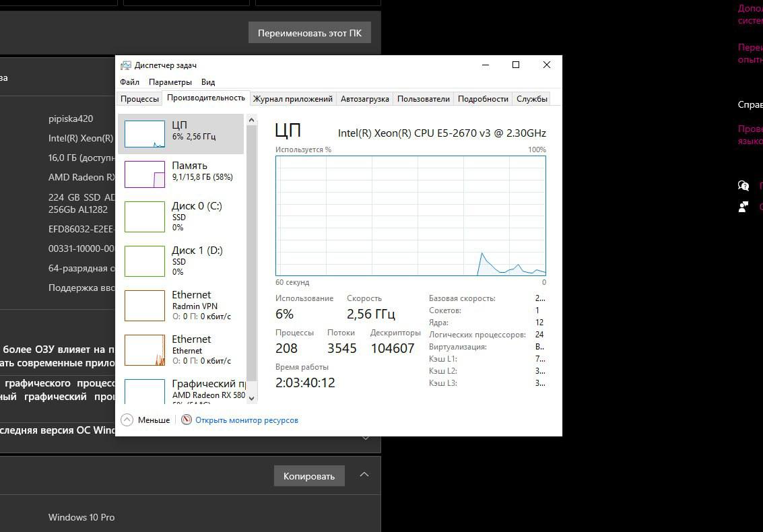This screenshot has width=763, height=532.
Task: Click Переименовать этот ПК button
Action: (x=310, y=33)
